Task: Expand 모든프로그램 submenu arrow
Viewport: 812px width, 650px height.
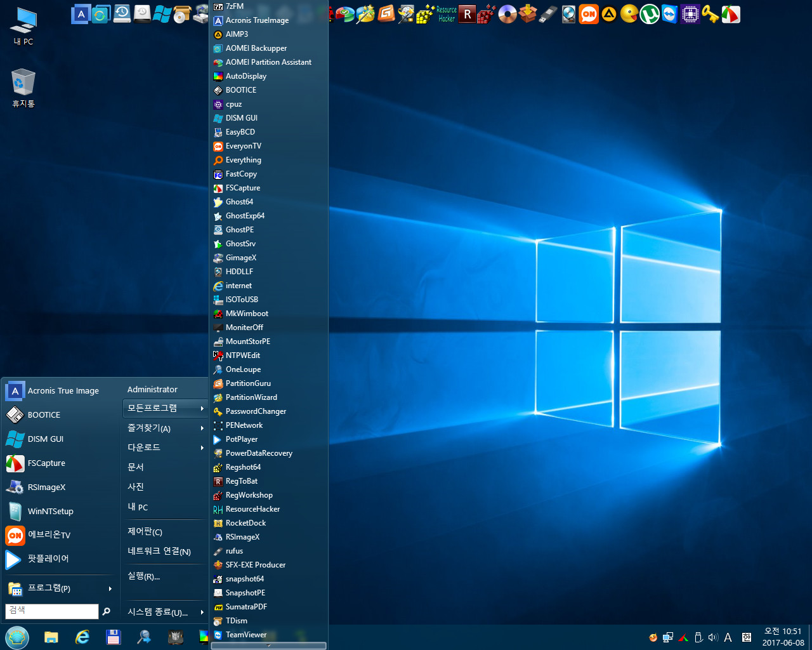Action: coord(202,408)
